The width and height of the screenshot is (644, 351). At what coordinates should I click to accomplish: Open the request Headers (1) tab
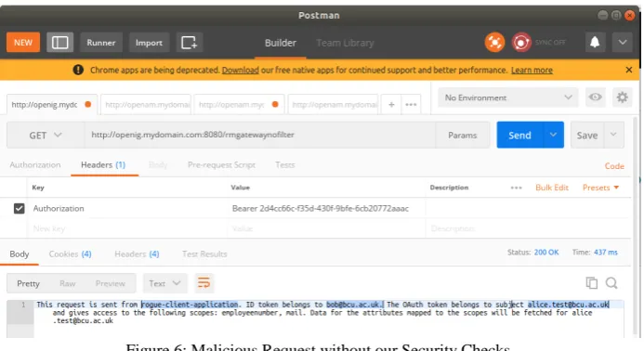pyautogui.click(x=103, y=165)
